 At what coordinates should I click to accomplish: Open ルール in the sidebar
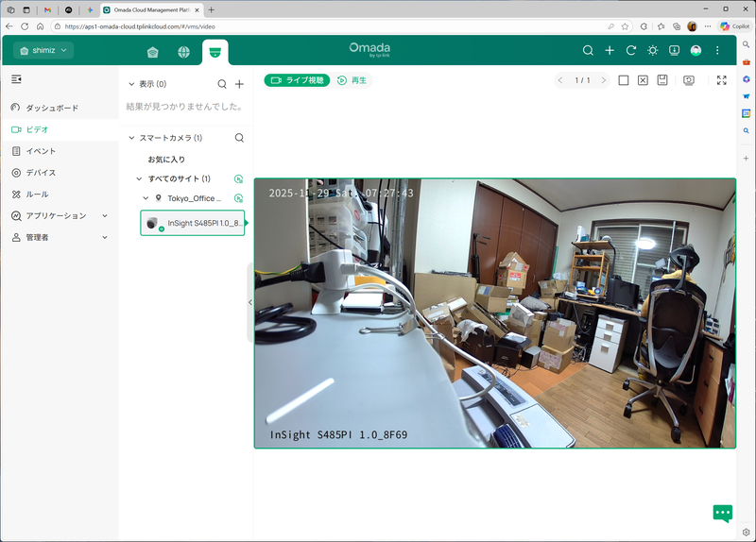pyautogui.click(x=60, y=195)
